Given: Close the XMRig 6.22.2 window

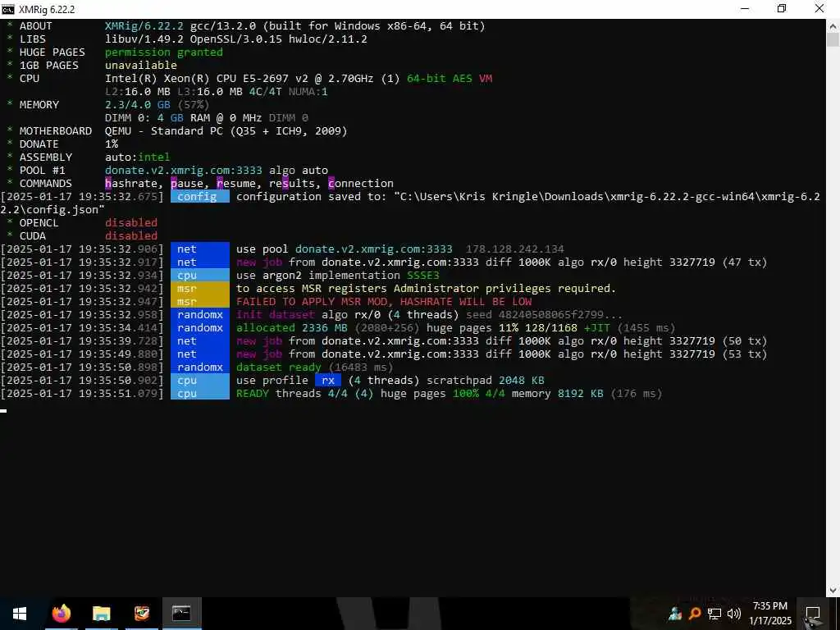Looking at the screenshot, I should (819, 8).
